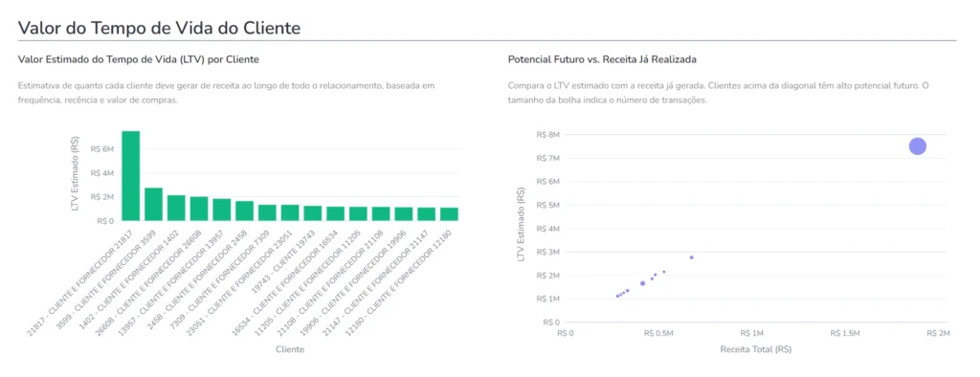Click the 'R$ 3M' tick on the scatter chart
Screen dimensions: 980x377
[x=548, y=252]
